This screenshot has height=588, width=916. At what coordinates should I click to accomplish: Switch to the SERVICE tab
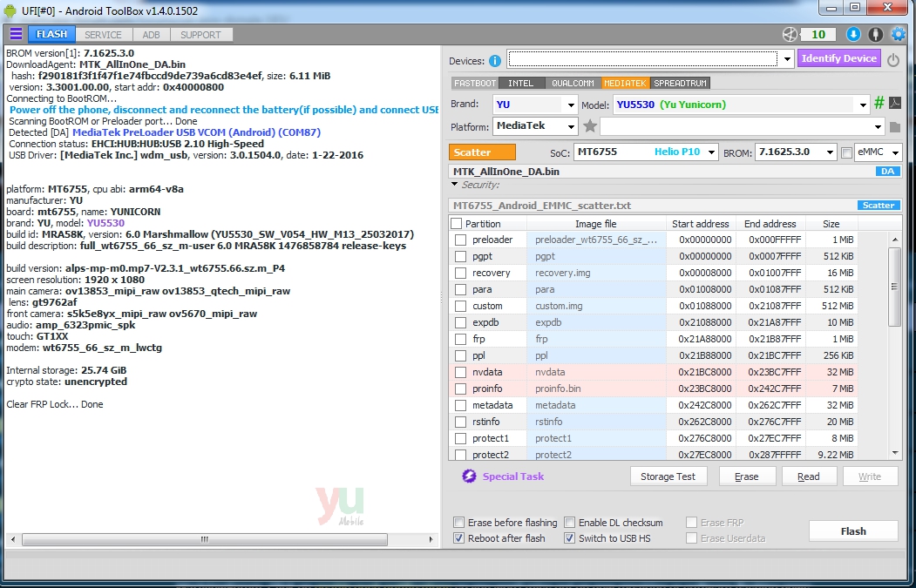(103, 35)
